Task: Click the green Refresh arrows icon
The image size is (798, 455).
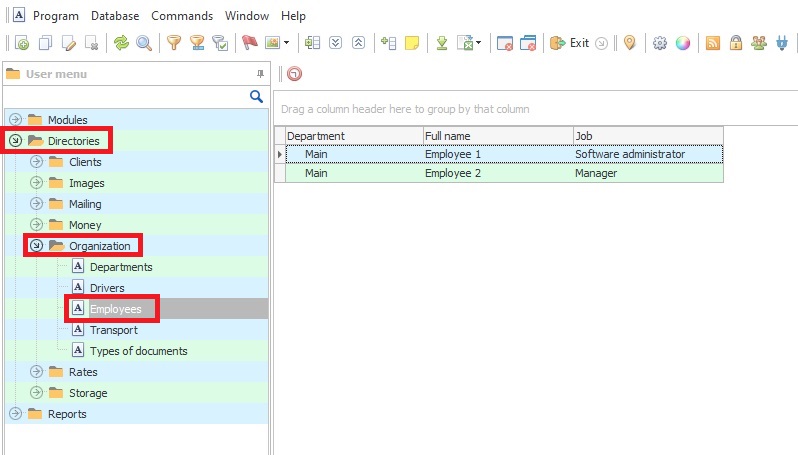Action: [x=121, y=43]
